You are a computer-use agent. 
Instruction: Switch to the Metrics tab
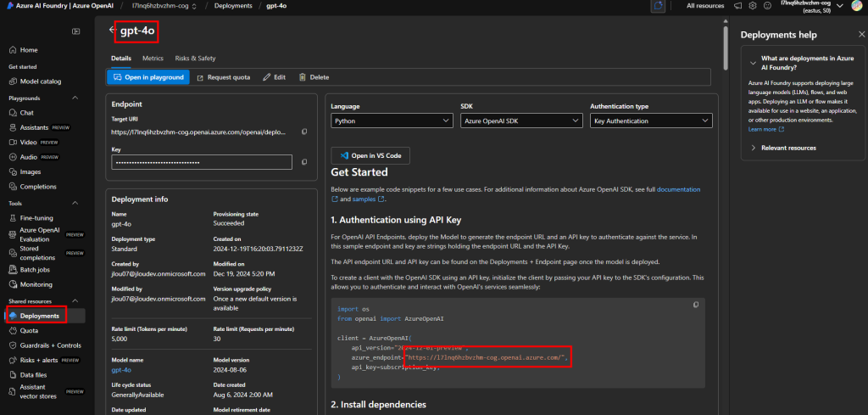point(153,59)
